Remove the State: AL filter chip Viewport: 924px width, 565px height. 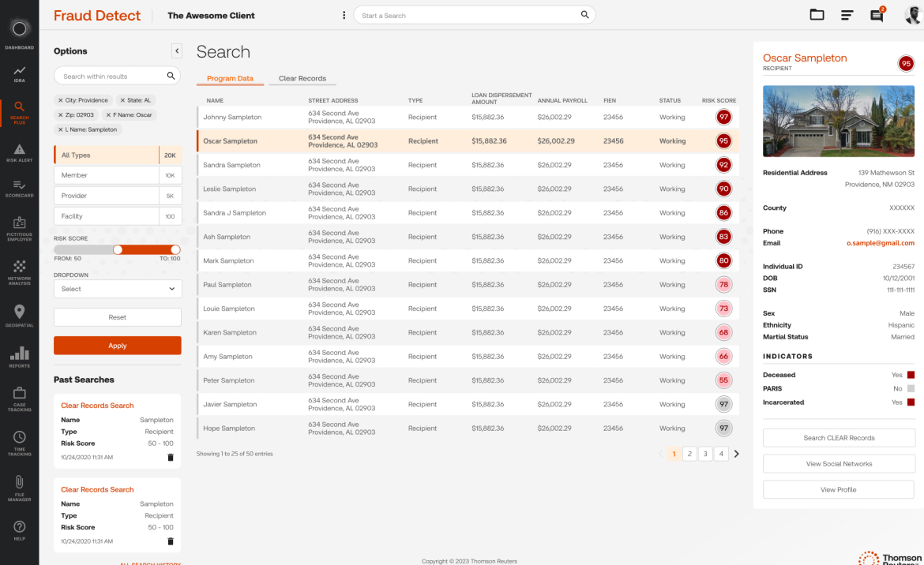coord(122,100)
